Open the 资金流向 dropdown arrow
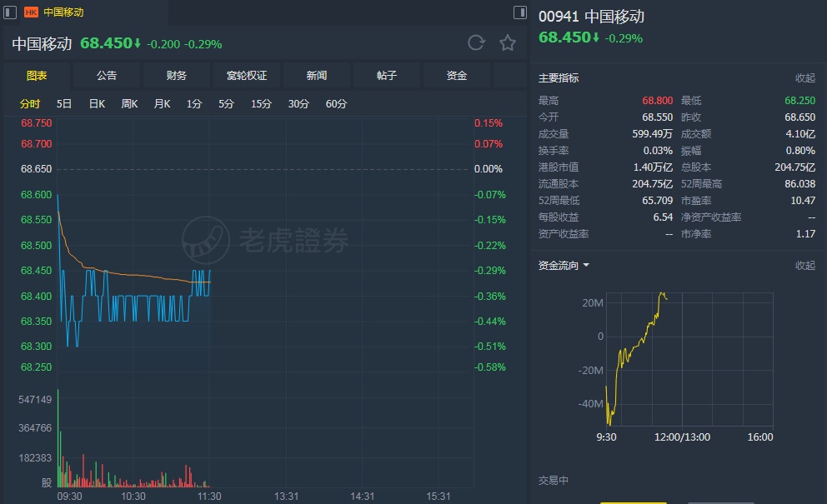The image size is (827, 504). (586, 266)
